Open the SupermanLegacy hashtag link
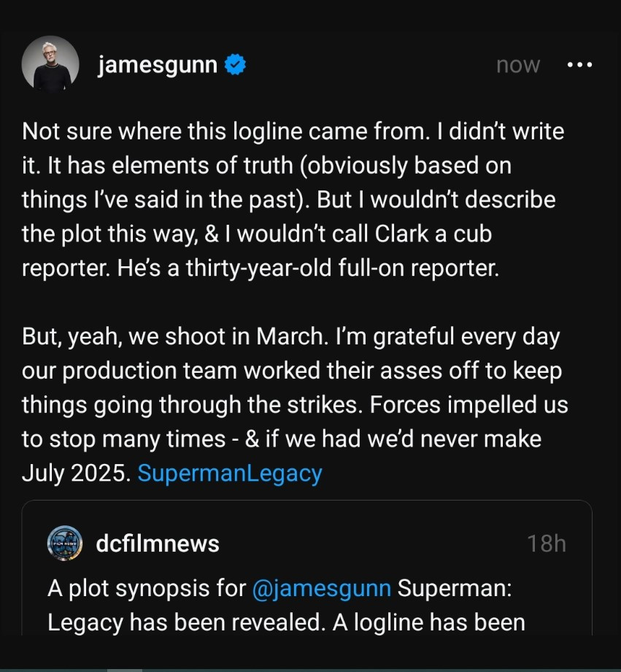The image size is (621, 672). (229, 474)
